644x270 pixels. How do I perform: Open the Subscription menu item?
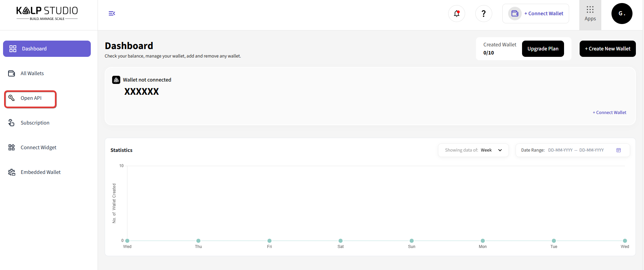click(35, 123)
